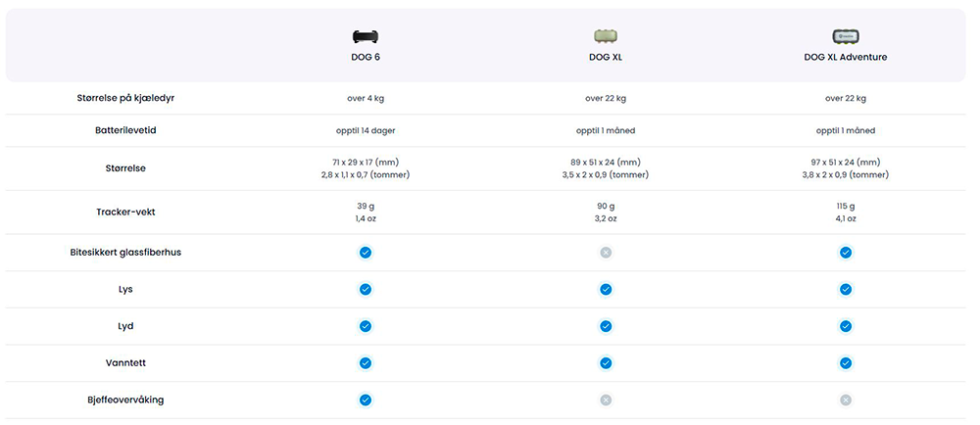
Task: Click Bjeffeovervåking checkmark for DOG 6
Action: click(x=366, y=401)
